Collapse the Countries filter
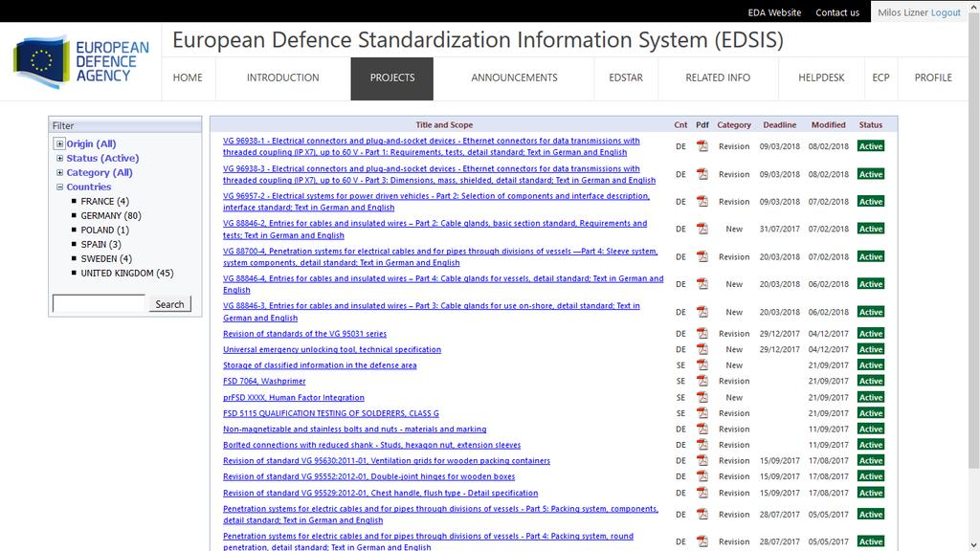 click(x=59, y=187)
